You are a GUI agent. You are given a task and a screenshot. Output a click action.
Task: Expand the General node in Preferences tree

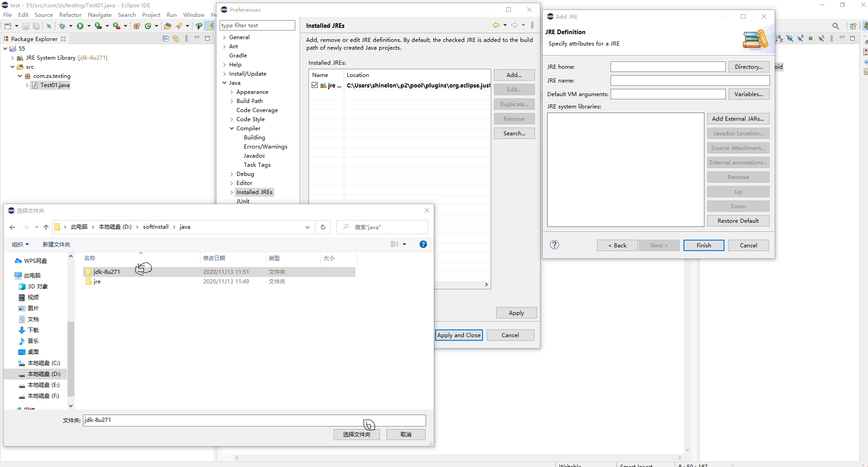[225, 37]
